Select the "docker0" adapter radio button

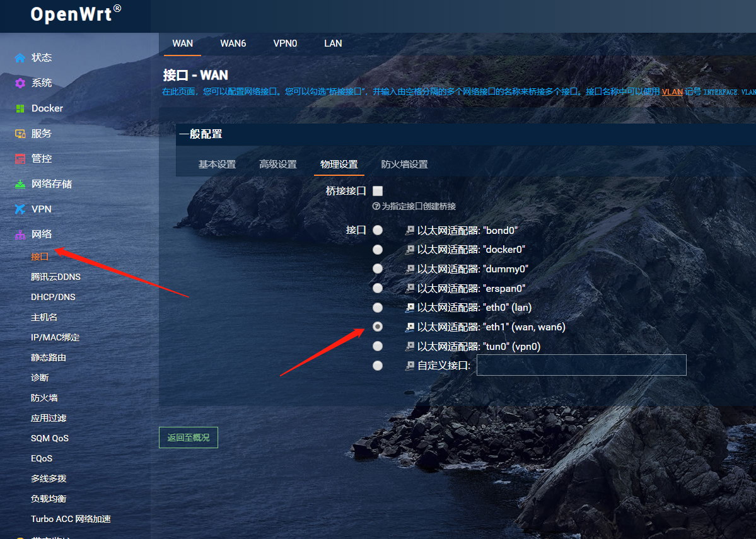pyautogui.click(x=378, y=250)
